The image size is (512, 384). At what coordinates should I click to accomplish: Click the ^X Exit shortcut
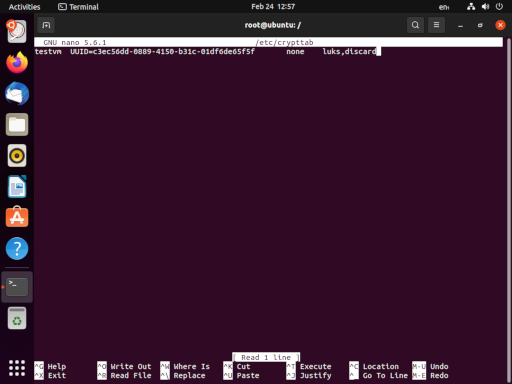pyautogui.click(x=50, y=375)
